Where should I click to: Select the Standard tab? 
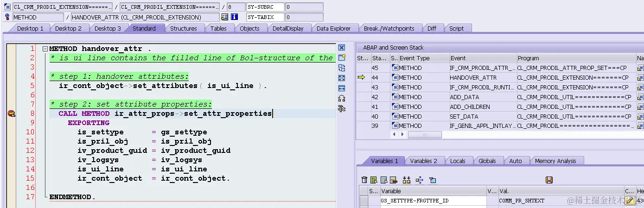coord(144,28)
